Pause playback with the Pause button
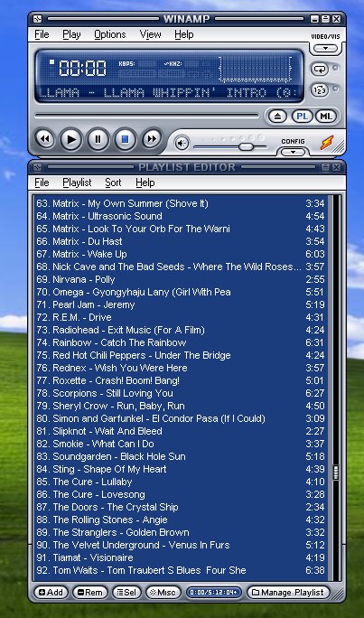The image size is (364, 618). coord(98,139)
